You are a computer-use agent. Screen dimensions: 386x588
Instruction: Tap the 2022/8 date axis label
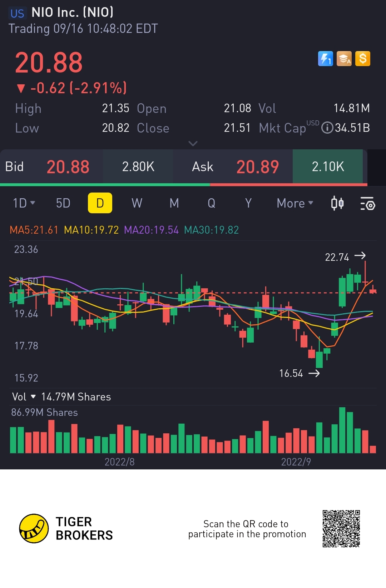pyautogui.click(x=119, y=462)
